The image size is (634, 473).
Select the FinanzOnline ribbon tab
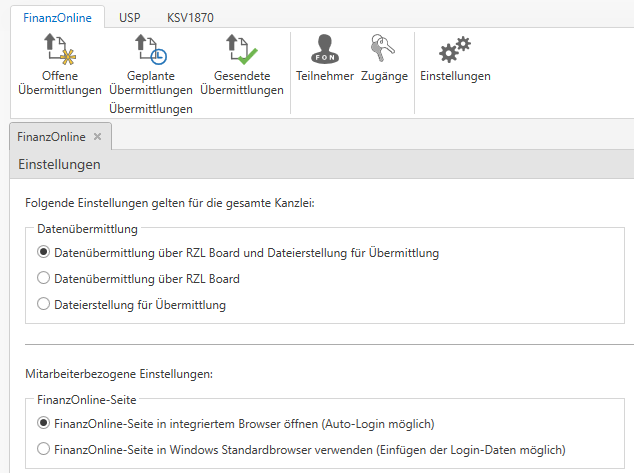pyautogui.click(x=57, y=17)
